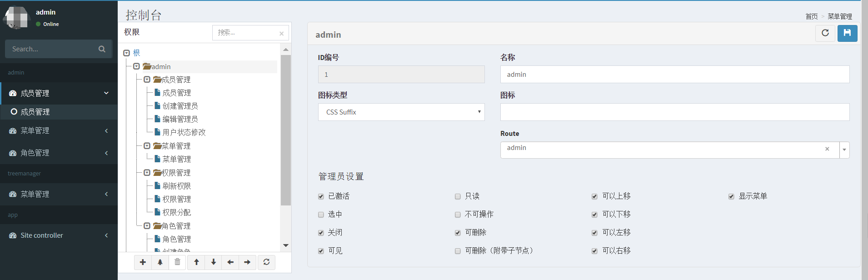868x280 pixels.
Task: Click the 菜单管理 breadcrumb
Action: [840, 16]
